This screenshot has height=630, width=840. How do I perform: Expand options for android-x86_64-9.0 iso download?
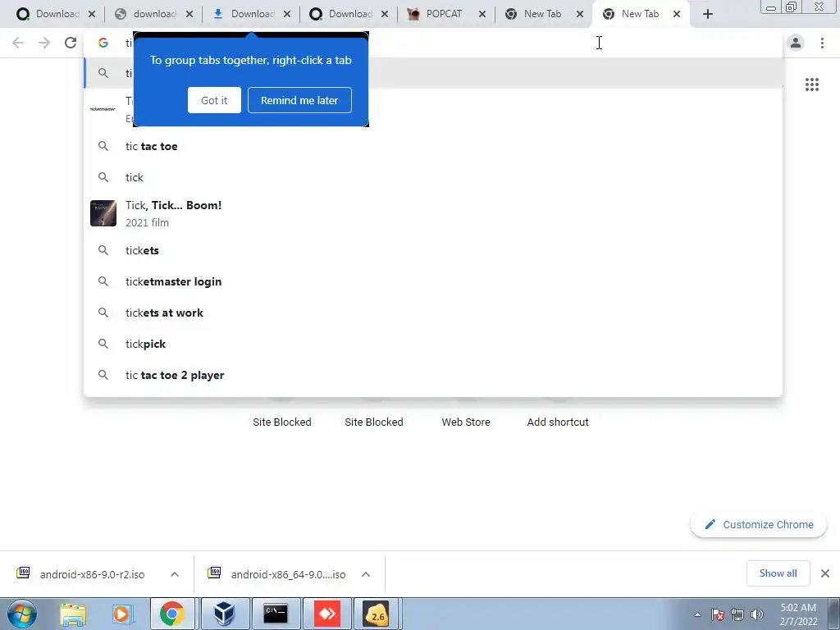click(x=366, y=574)
